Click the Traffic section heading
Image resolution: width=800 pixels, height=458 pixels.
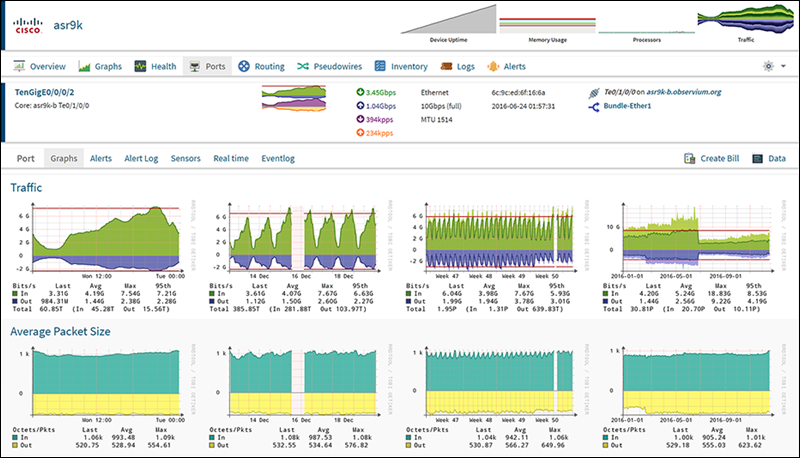click(x=26, y=188)
